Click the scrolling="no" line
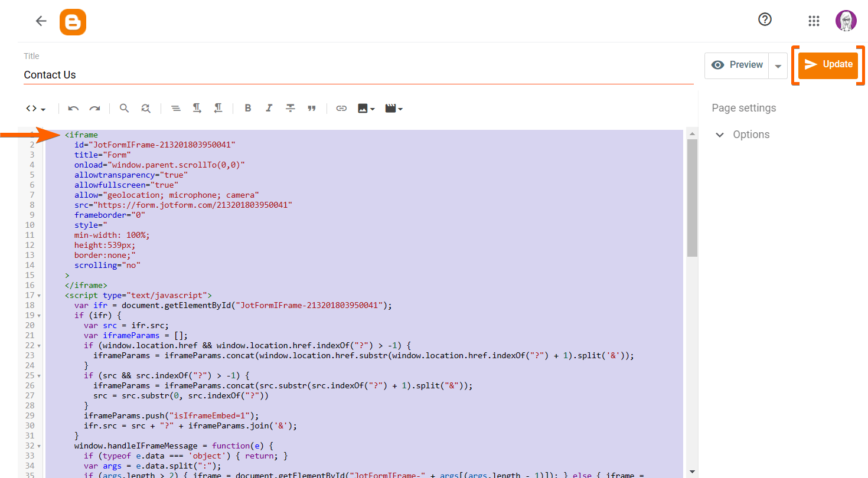This screenshot has height=478, width=868. (x=107, y=266)
